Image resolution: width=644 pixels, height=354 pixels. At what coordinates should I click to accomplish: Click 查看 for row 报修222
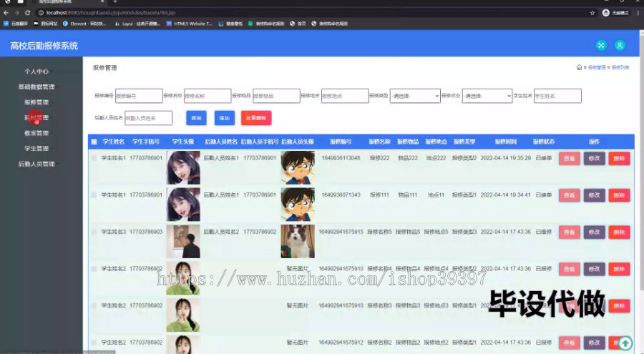[x=570, y=158]
